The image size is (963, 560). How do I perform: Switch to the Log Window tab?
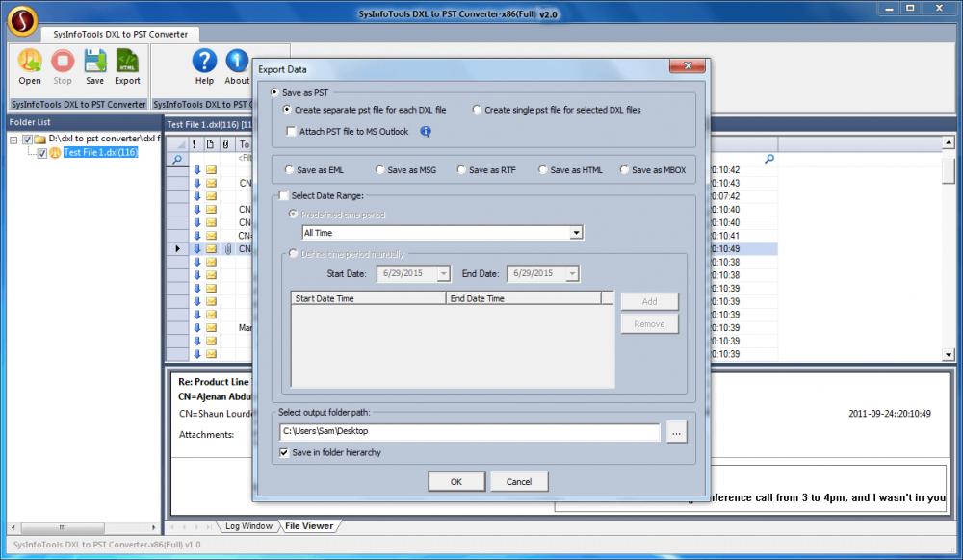248,526
